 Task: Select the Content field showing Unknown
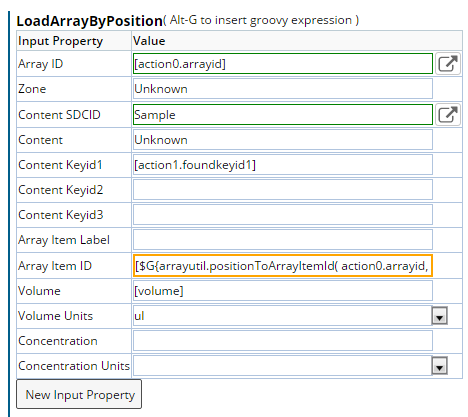(x=283, y=140)
